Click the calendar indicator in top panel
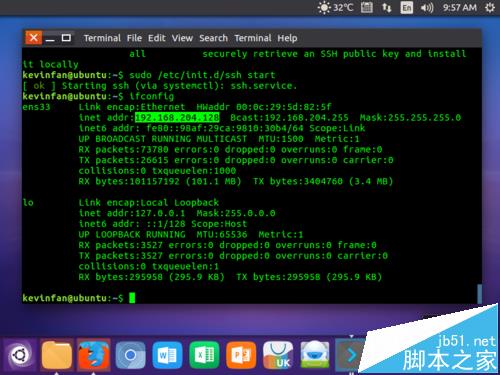500x375 pixels. pos(367,7)
